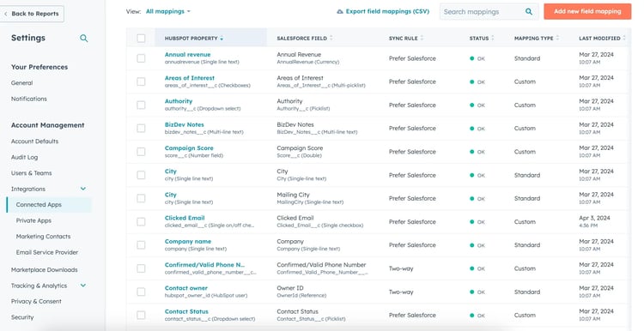The width and height of the screenshot is (644, 331).
Task: Click the Apr 3, 2024 last modified date
Action: click(594, 218)
